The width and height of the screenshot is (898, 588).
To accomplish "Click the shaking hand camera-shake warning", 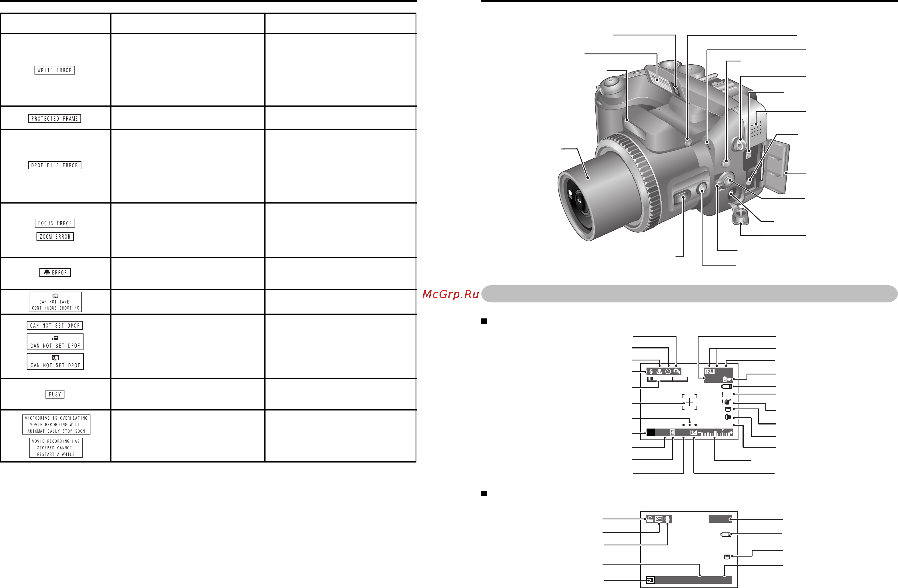I will (x=727, y=402).
